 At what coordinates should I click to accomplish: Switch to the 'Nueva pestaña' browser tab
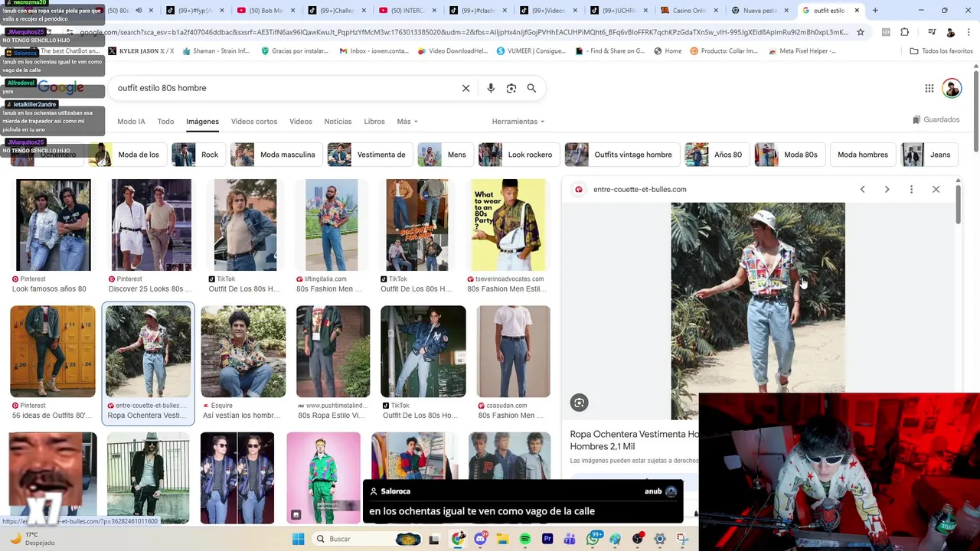pos(759,11)
